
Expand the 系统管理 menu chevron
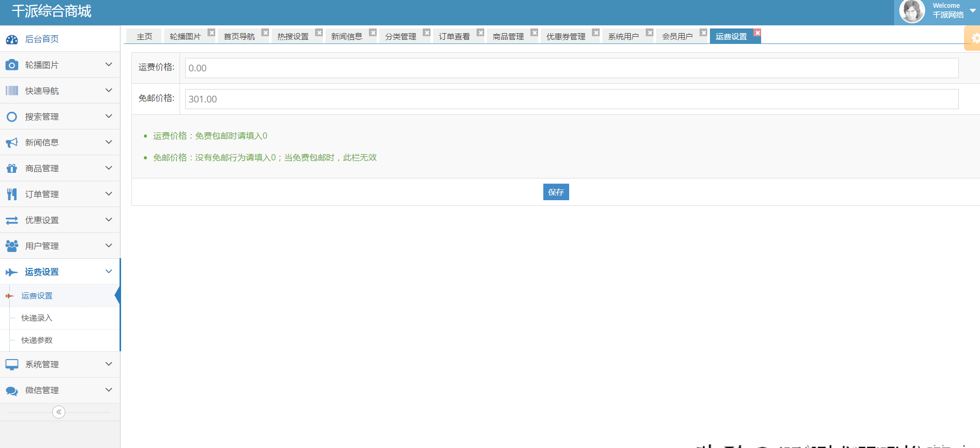[x=109, y=364]
